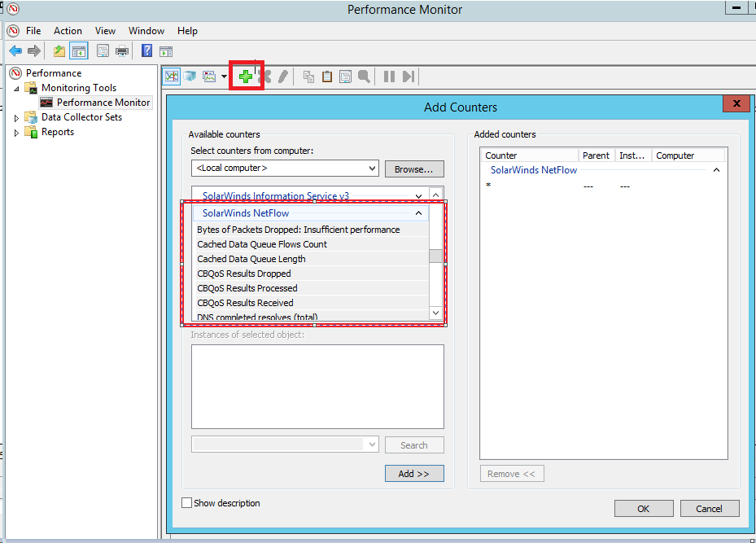Click the Delete counter X icon

pos(264,77)
